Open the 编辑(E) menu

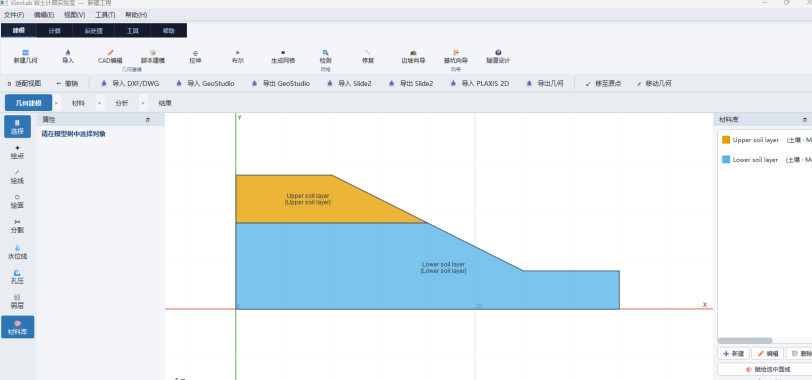(44, 15)
